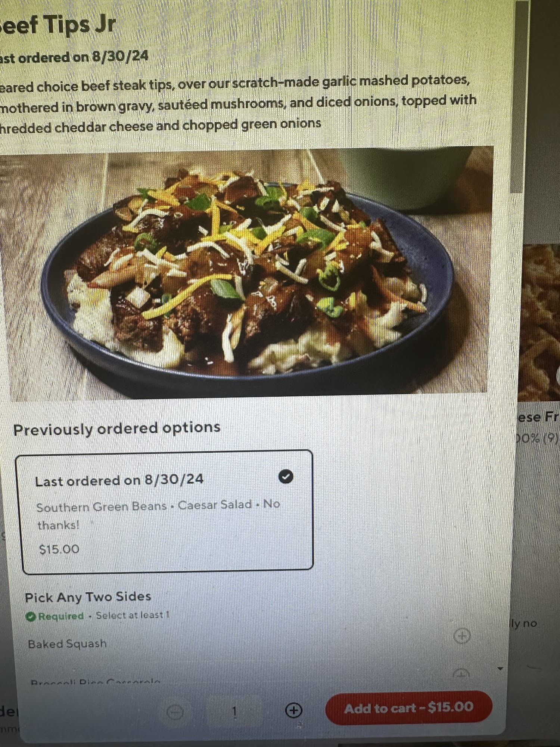Add Broccoli Rice Casserole with its plus icon
Screen dimensions: 560x747
click(462, 673)
